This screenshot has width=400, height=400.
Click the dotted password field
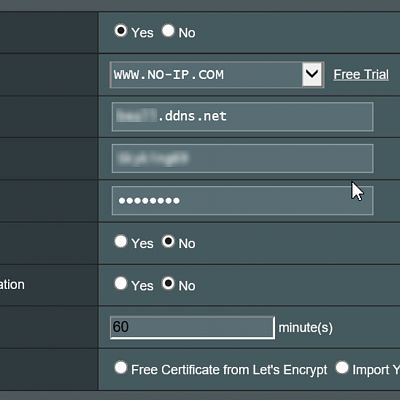pos(242,201)
